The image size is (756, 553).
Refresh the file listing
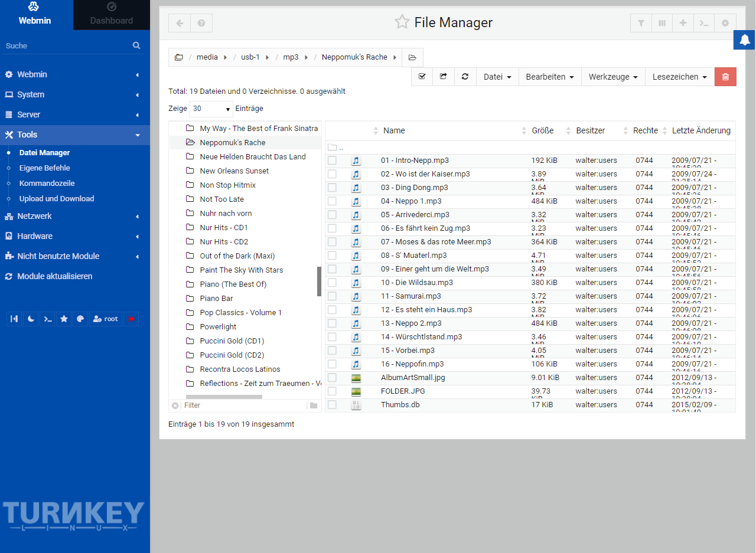click(465, 77)
